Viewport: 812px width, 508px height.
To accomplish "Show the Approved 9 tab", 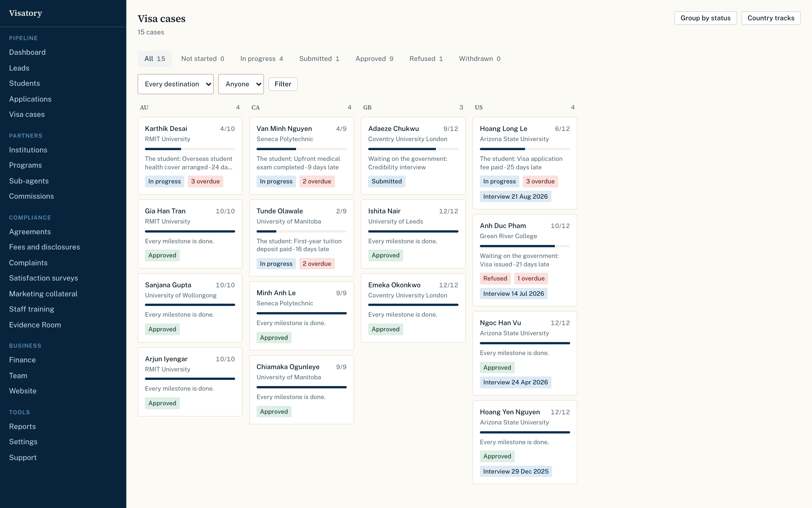I will coord(374,59).
